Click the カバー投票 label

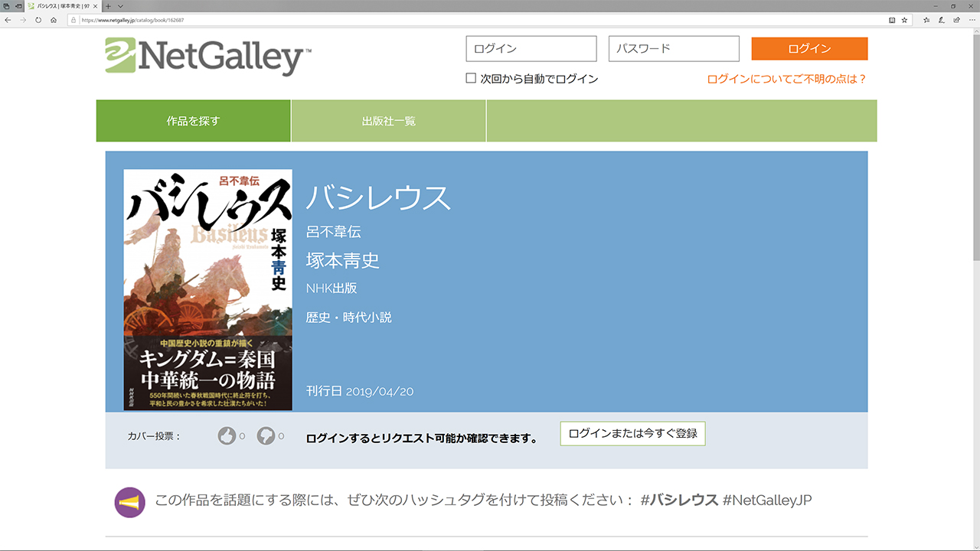154,436
